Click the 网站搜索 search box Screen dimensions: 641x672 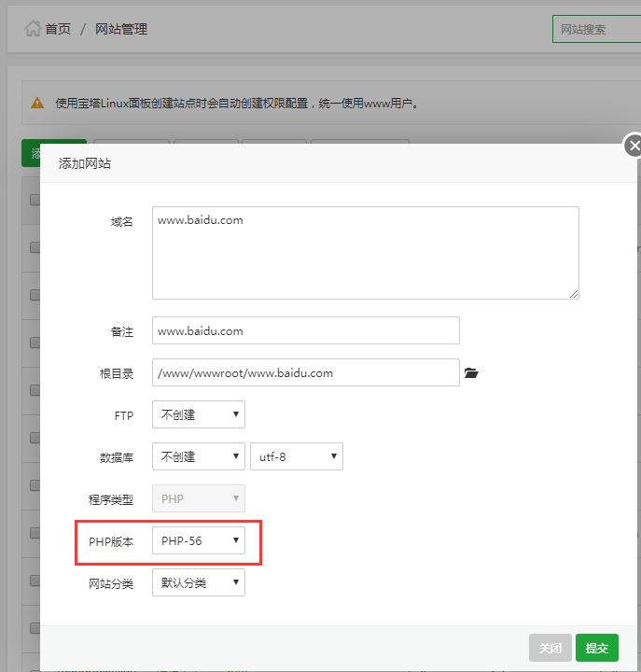(595, 29)
